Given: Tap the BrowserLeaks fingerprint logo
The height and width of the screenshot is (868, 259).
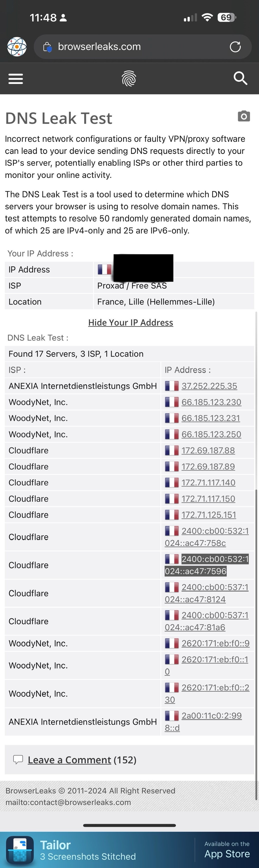Looking at the screenshot, I should tap(129, 79).
